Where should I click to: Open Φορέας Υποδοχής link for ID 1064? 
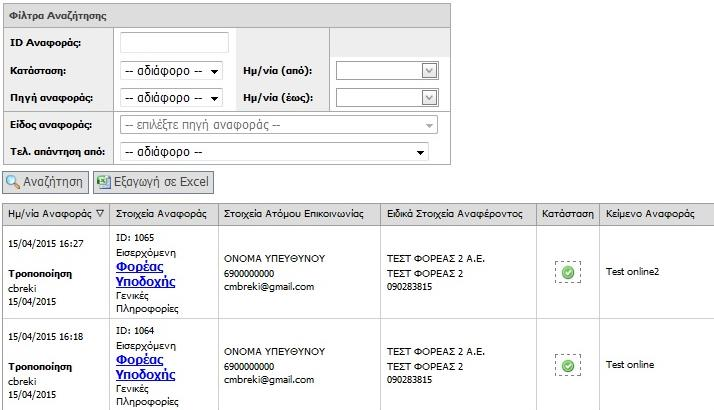click(x=145, y=367)
